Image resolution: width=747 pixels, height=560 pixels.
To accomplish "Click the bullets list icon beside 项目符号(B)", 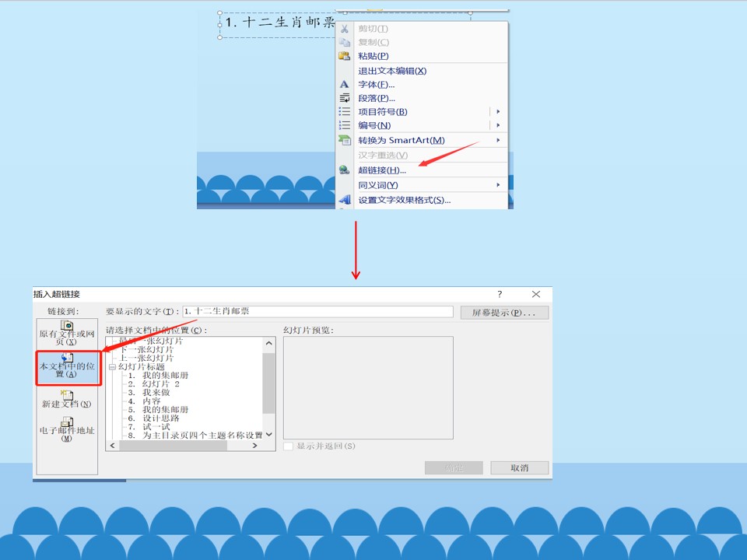I will [x=344, y=111].
